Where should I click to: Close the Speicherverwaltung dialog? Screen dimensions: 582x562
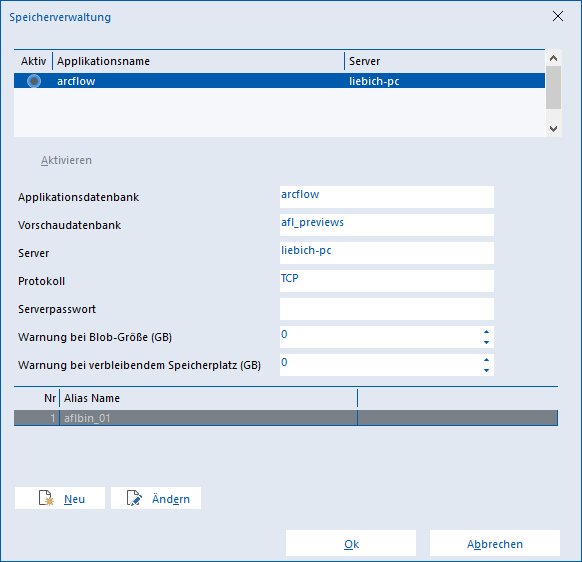point(558,16)
